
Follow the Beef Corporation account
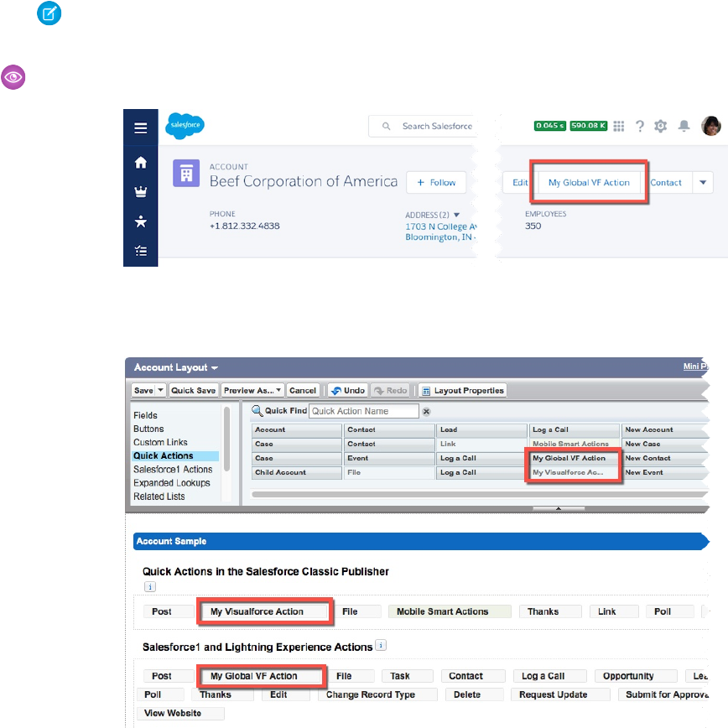(x=436, y=183)
